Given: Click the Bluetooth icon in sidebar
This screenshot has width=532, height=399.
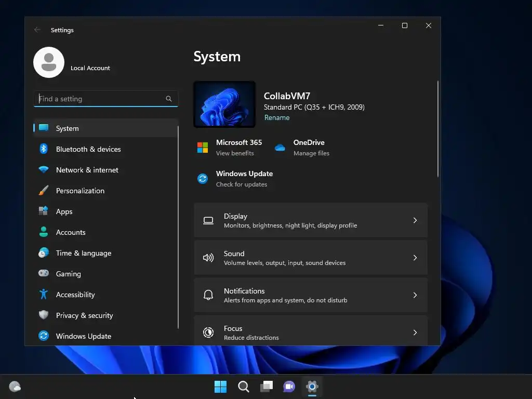Looking at the screenshot, I should tap(44, 149).
